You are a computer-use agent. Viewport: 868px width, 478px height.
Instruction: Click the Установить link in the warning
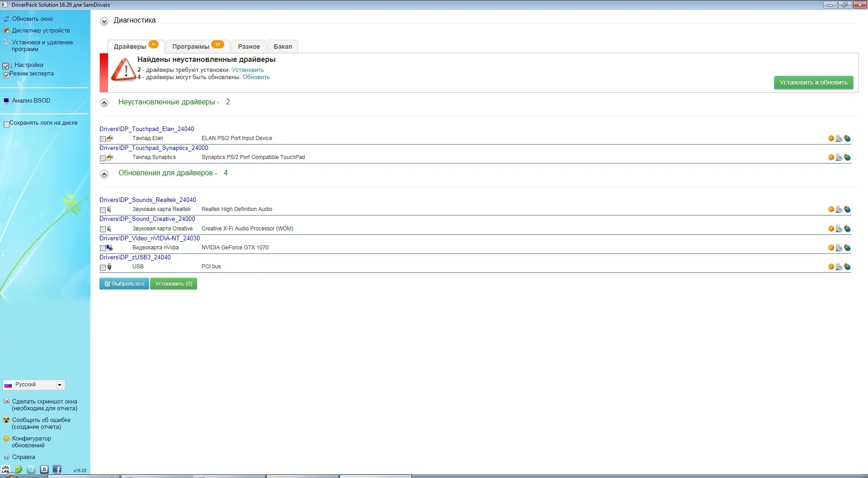248,70
